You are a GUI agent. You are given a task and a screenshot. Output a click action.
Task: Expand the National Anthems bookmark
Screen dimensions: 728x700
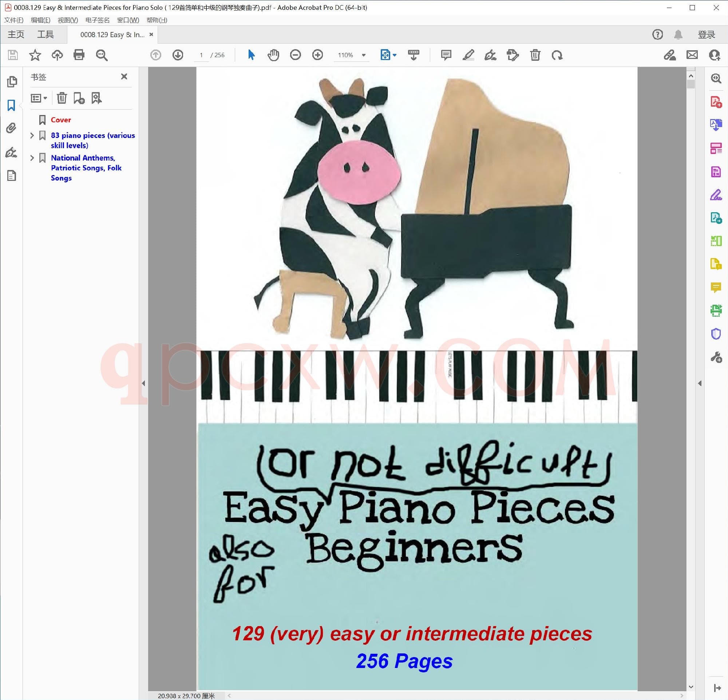coord(32,158)
